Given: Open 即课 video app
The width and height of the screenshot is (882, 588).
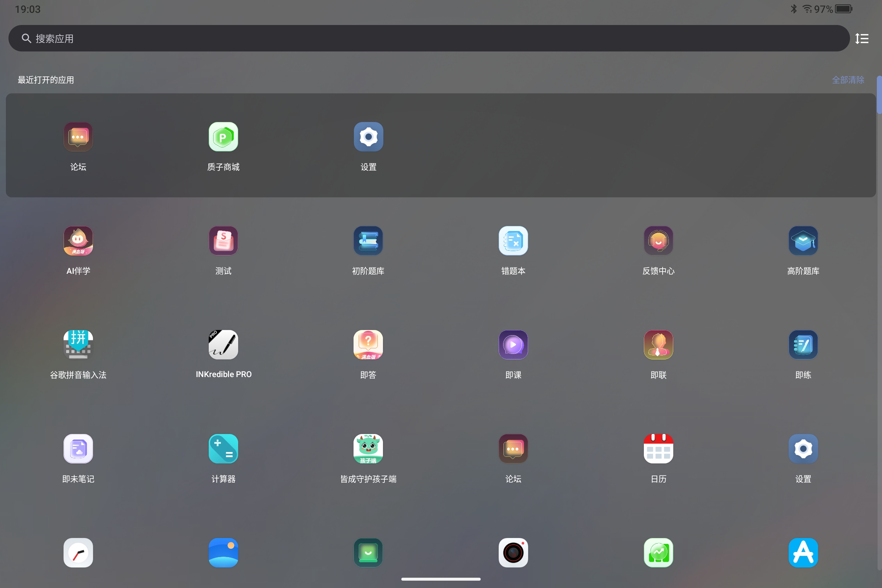Looking at the screenshot, I should 513,345.
